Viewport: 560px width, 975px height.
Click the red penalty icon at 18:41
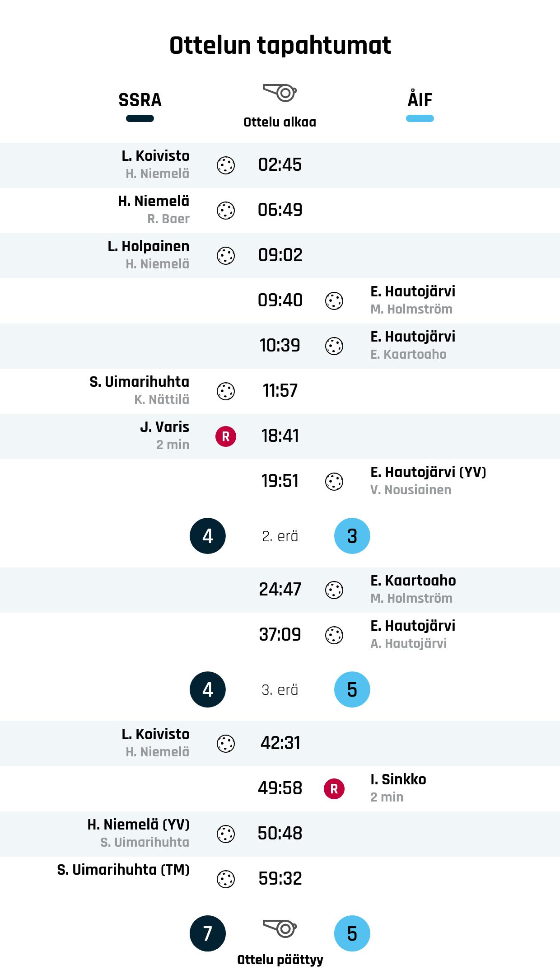pyautogui.click(x=226, y=436)
